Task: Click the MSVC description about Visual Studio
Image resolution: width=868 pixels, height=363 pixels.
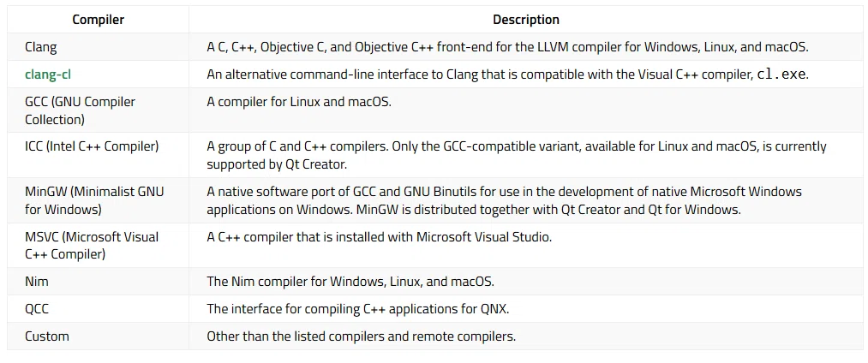Action: pyautogui.click(x=380, y=237)
